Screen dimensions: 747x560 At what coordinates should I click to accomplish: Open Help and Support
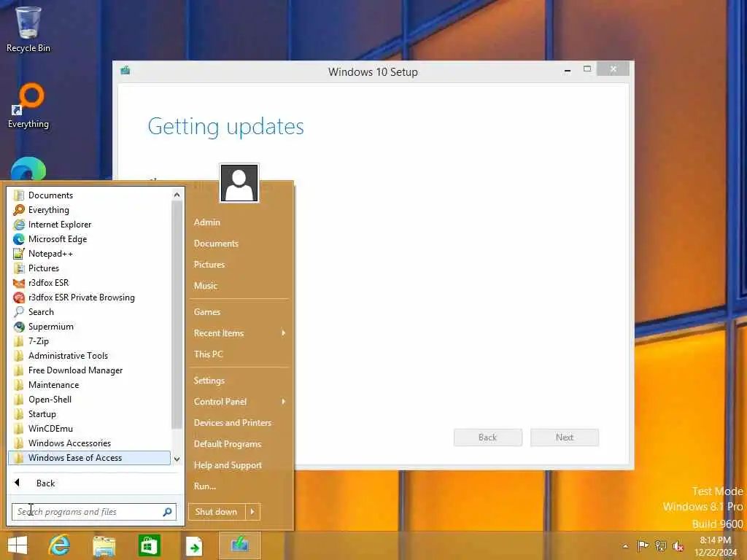click(239, 465)
